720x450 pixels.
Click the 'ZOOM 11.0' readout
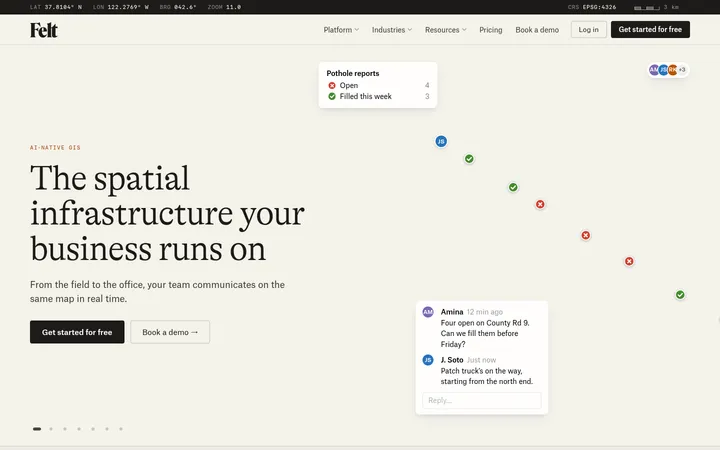click(224, 7)
